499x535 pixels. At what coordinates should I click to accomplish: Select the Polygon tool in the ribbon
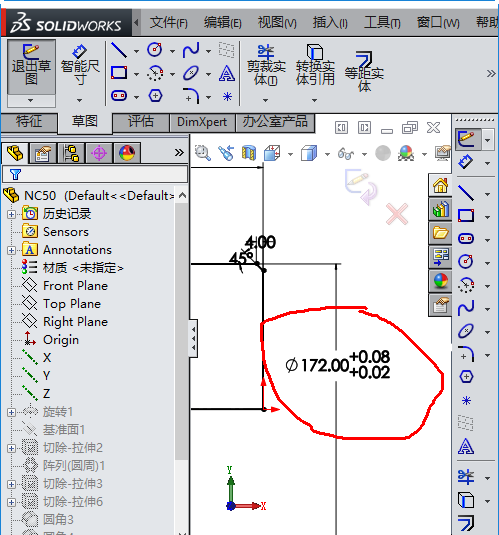[x=155, y=96]
